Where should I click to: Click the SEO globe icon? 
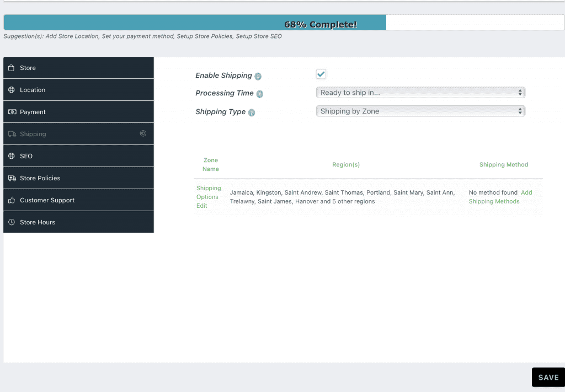click(x=12, y=156)
